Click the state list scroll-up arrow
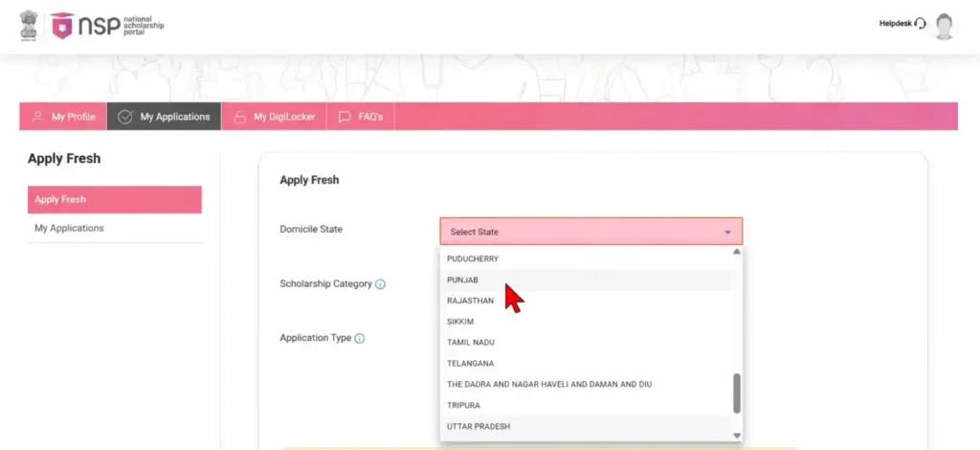The height and width of the screenshot is (450, 980). tap(737, 251)
